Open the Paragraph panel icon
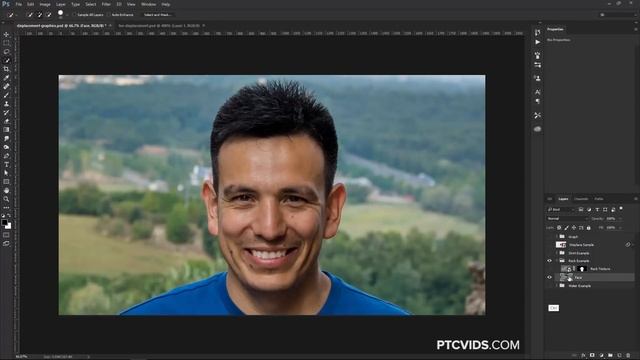The image size is (640, 360). pyautogui.click(x=538, y=101)
